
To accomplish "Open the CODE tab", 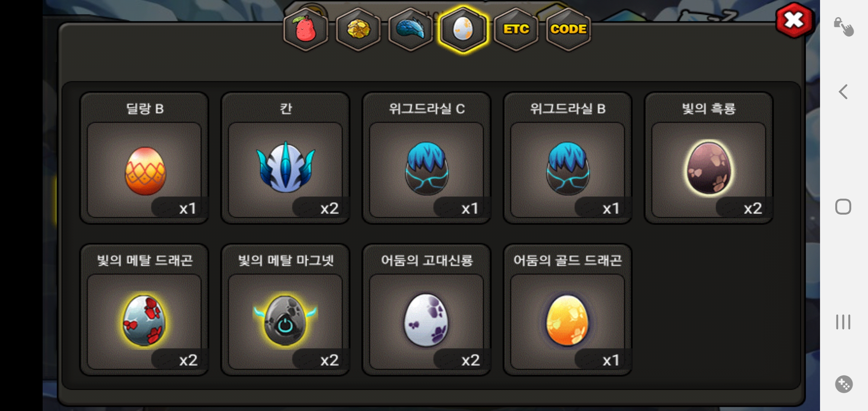I will click(x=568, y=29).
